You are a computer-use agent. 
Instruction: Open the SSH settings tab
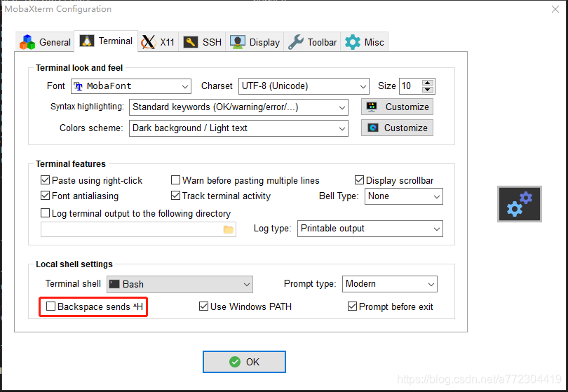click(202, 42)
